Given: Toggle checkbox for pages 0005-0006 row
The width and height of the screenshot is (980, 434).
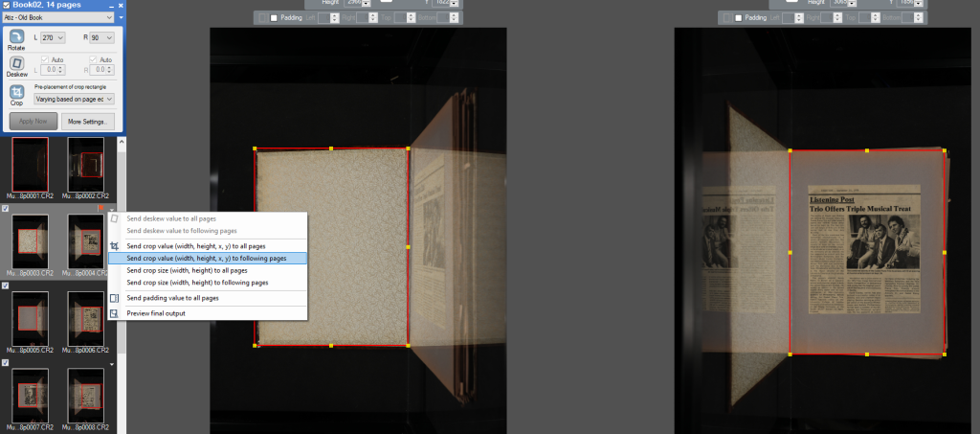Looking at the screenshot, I should click(x=7, y=286).
